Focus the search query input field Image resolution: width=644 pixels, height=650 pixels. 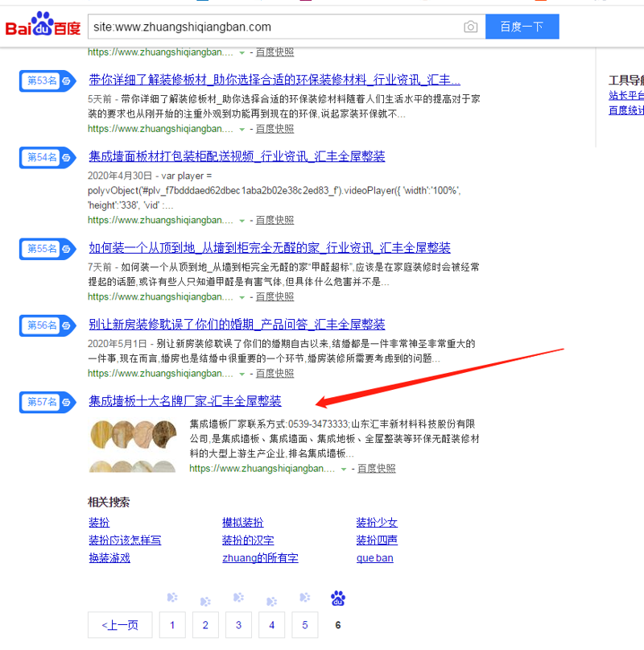click(274, 27)
